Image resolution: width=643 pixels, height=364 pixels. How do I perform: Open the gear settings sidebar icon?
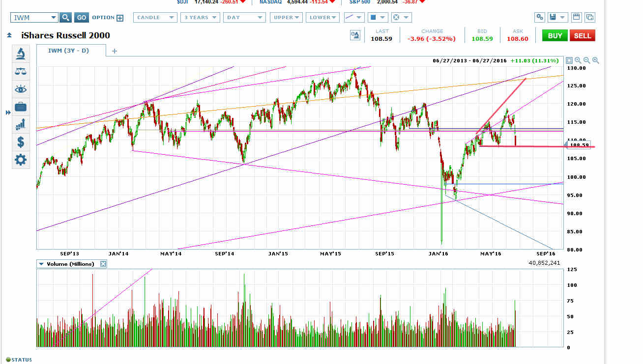coord(21,160)
